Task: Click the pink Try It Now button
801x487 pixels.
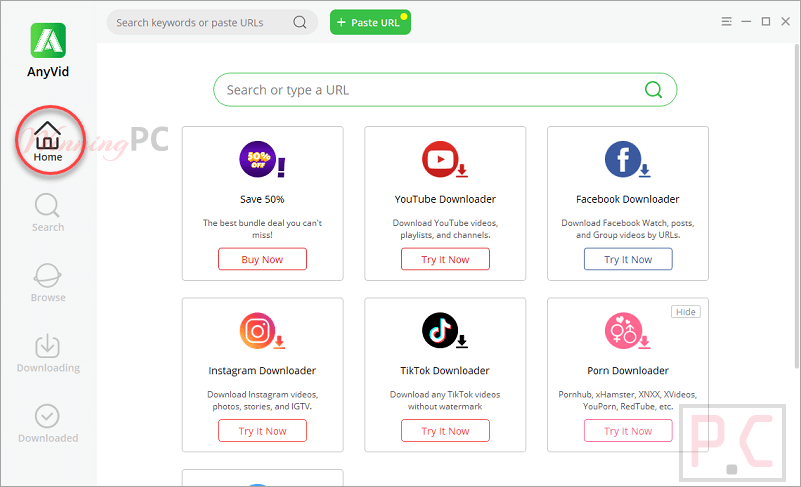Action: 628,431
